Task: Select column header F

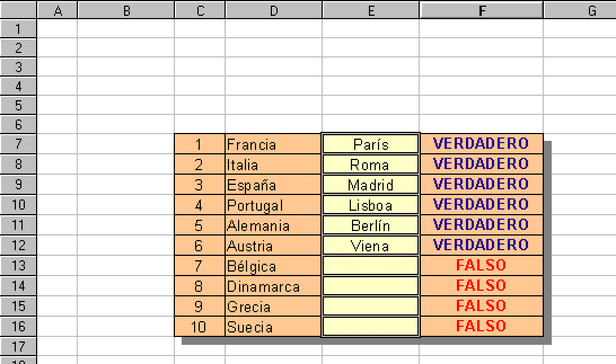Action: 481,10
